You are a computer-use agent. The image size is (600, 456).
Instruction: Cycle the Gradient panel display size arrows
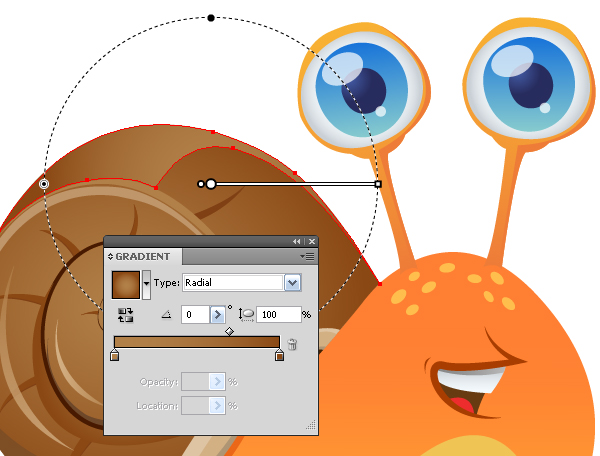pos(110,256)
